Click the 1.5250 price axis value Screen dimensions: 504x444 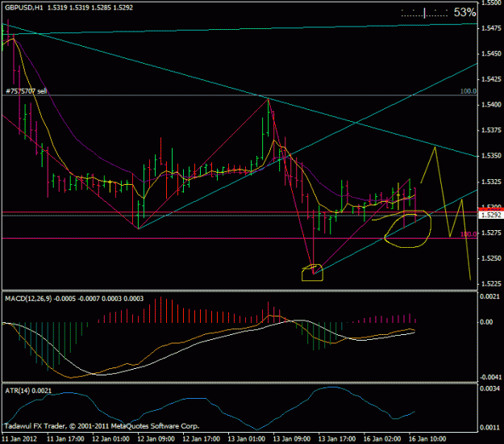tap(491, 258)
